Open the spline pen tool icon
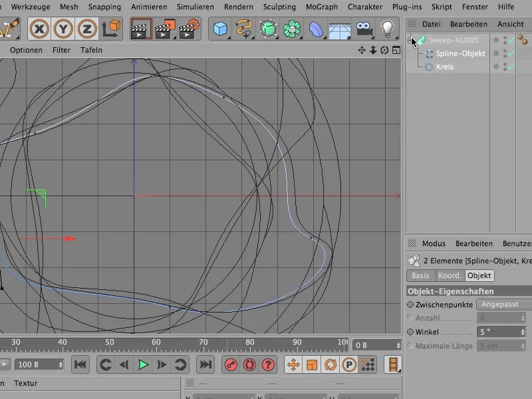The width and height of the screenshot is (532, 399). (244, 29)
